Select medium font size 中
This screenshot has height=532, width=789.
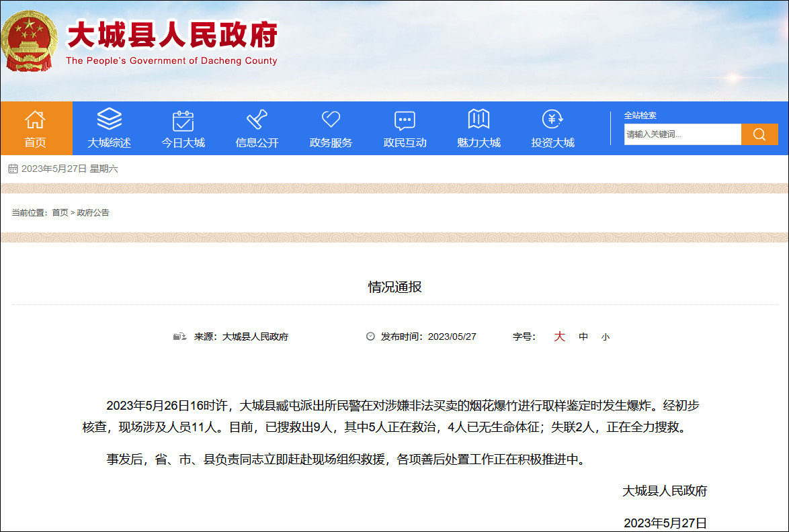pyautogui.click(x=583, y=337)
